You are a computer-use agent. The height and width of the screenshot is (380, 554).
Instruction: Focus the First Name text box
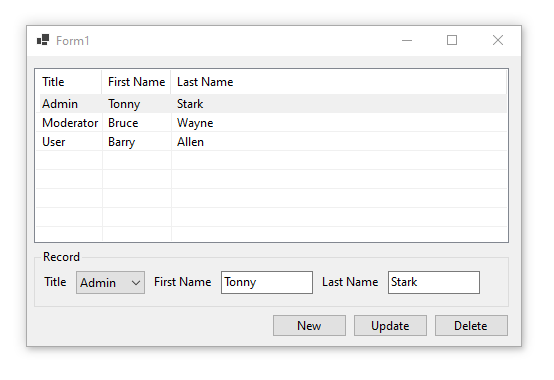267,282
